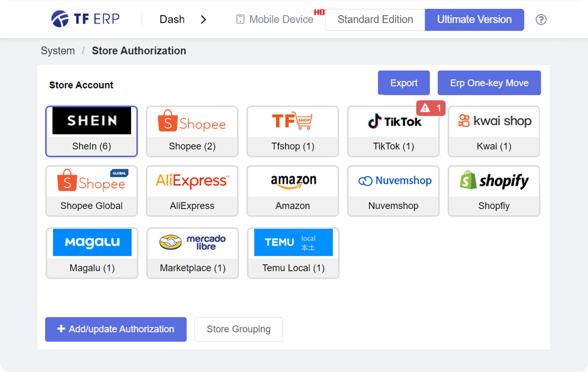588x372 pixels.
Task: Click the Kwai (1) label
Action: 494,146
